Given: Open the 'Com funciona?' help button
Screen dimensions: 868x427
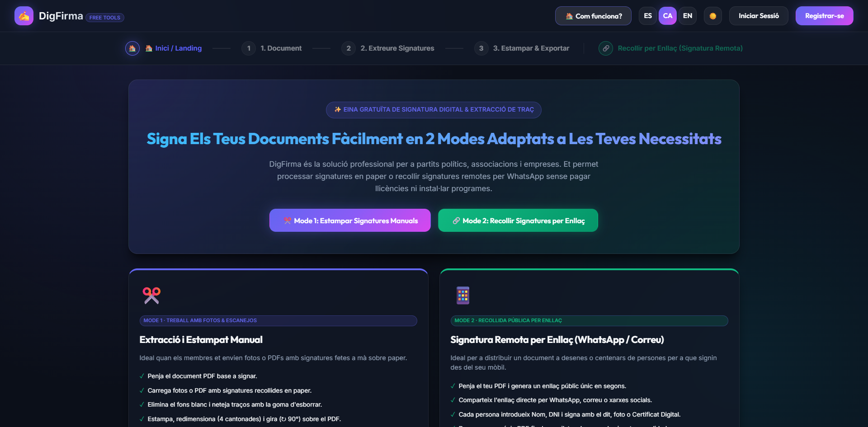Looking at the screenshot, I should [593, 16].
